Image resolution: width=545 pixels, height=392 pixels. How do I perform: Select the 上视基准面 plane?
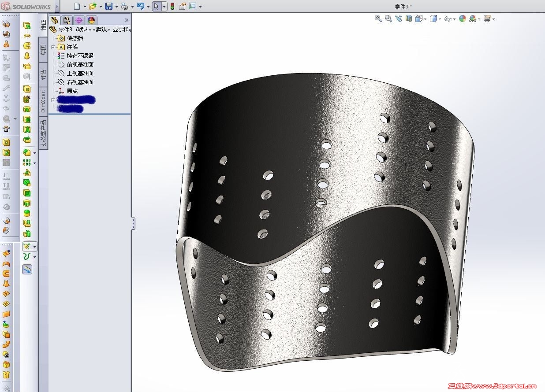75,73
